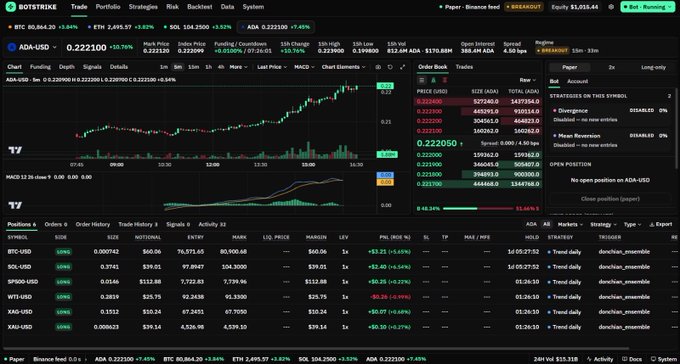680x364 pixels.
Task: Go to the Data menu
Action: [x=227, y=7]
